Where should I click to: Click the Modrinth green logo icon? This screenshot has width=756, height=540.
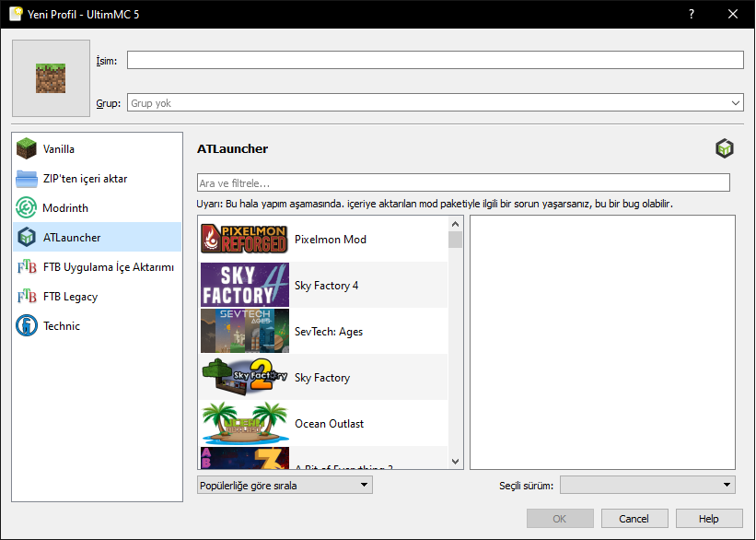26,208
